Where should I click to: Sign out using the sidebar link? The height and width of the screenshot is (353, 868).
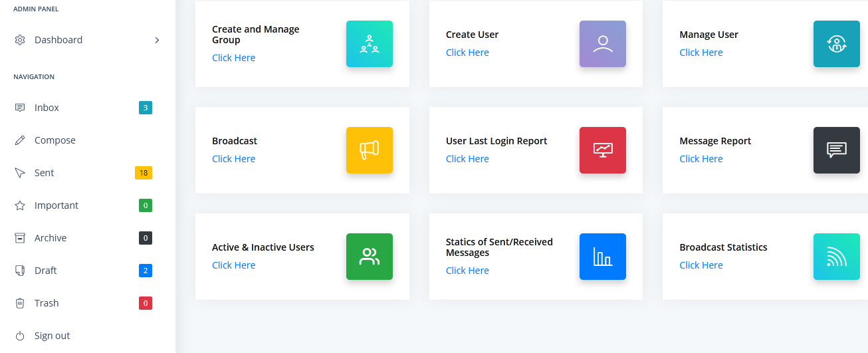point(52,336)
